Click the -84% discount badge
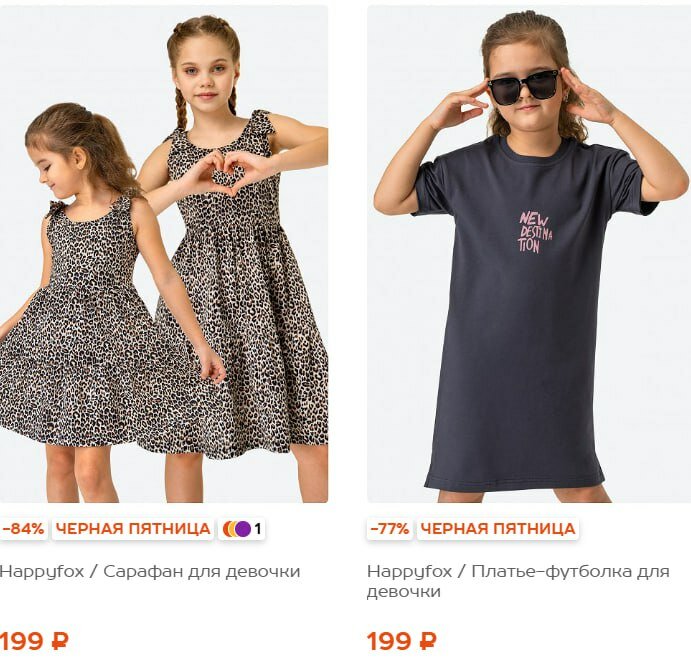 click(x=23, y=528)
